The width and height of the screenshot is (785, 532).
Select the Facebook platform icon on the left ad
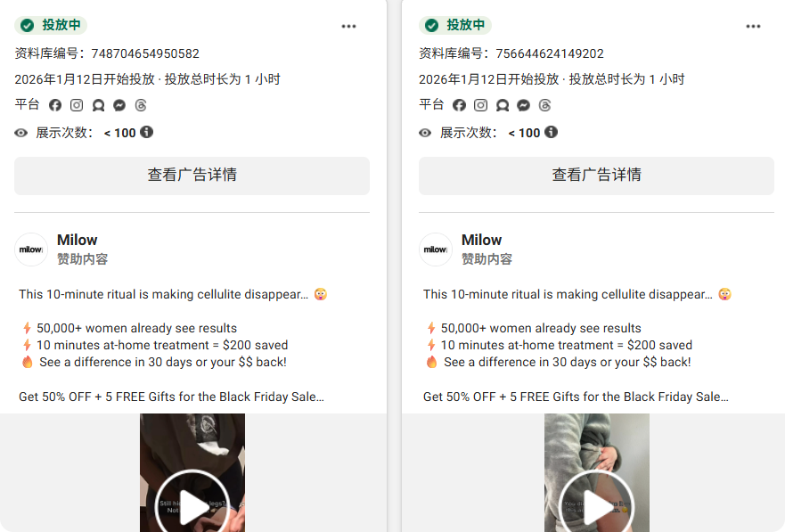click(x=55, y=105)
